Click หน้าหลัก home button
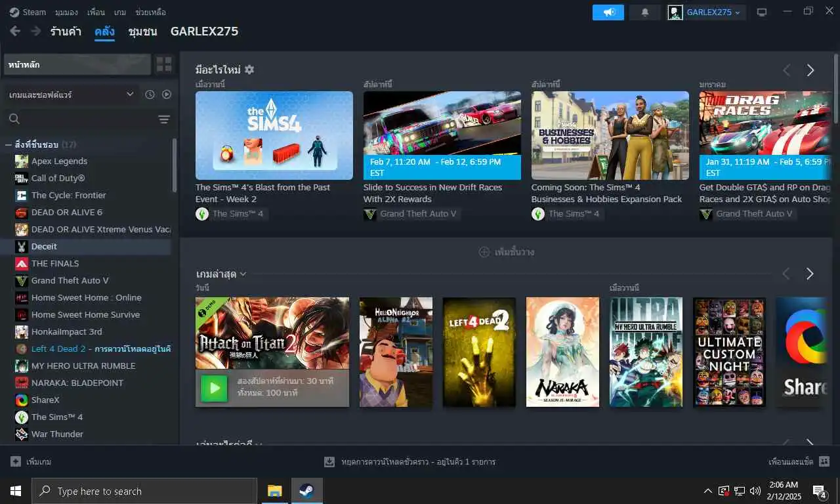840x504 pixels. pyautogui.click(x=77, y=64)
